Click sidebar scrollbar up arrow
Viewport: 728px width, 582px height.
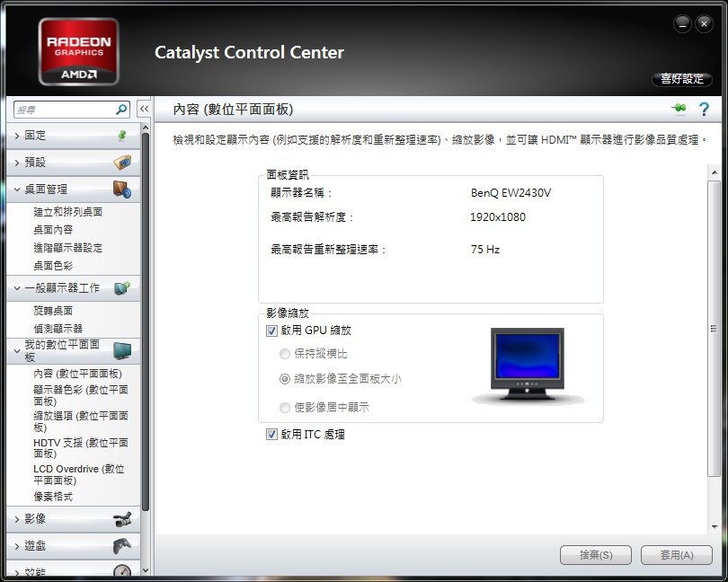click(x=146, y=128)
